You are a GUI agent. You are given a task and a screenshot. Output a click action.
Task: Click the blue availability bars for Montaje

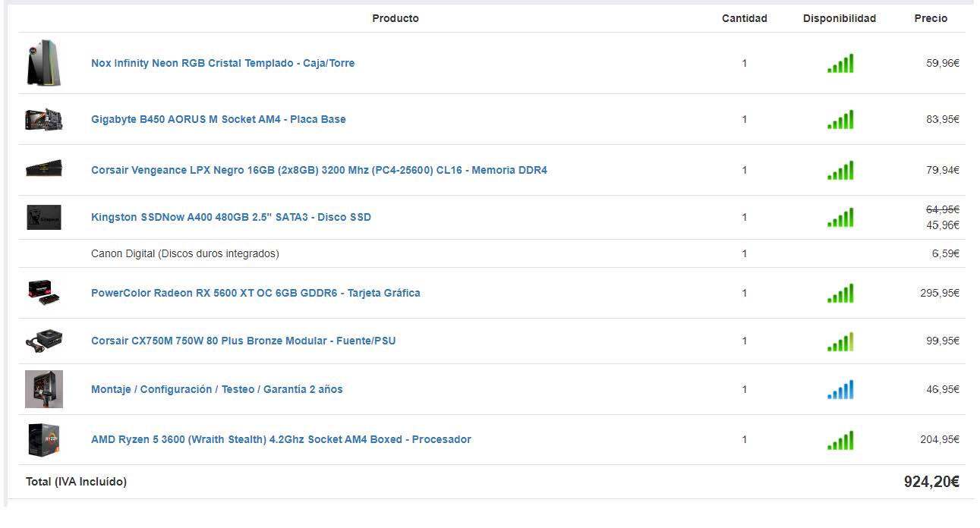point(840,390)
